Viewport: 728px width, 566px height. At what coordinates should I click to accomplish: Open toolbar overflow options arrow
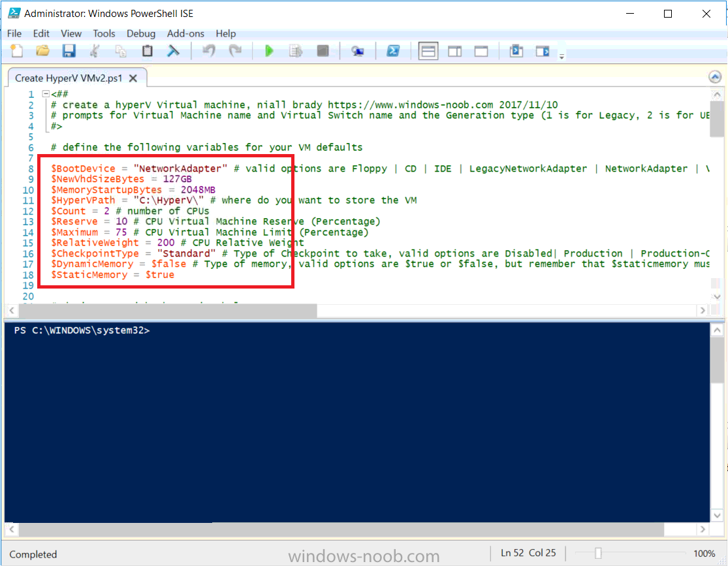(x=562, y=56)
